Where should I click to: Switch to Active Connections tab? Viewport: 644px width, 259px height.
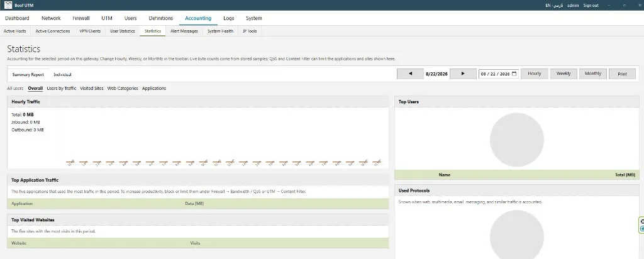53,31
